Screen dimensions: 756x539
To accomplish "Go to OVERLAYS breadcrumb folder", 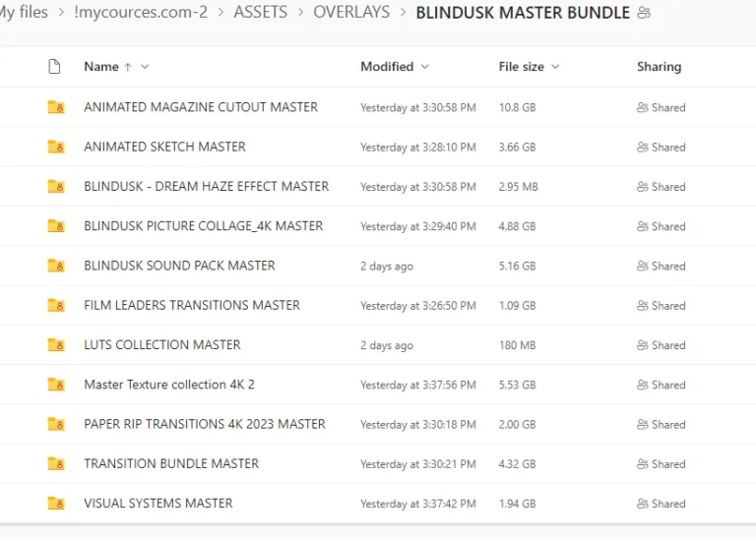I will tap(350, 13).
